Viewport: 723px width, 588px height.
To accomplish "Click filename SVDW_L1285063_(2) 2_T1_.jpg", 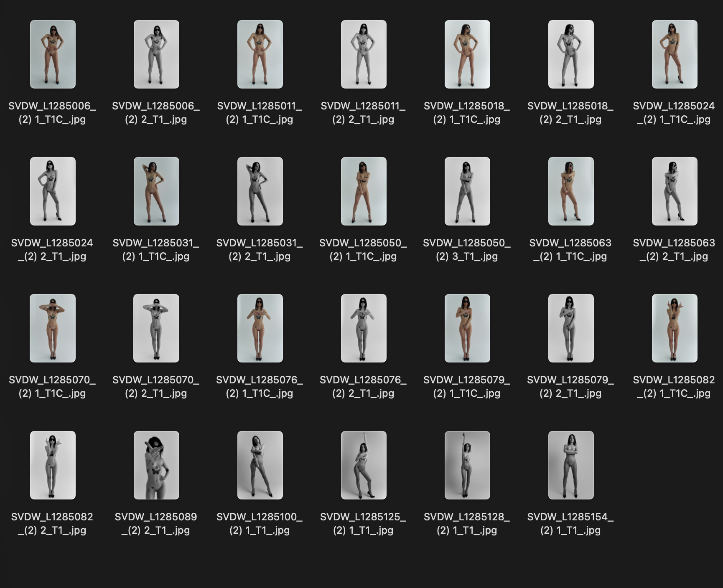I will pyautogui.click(x=674, y=250).
